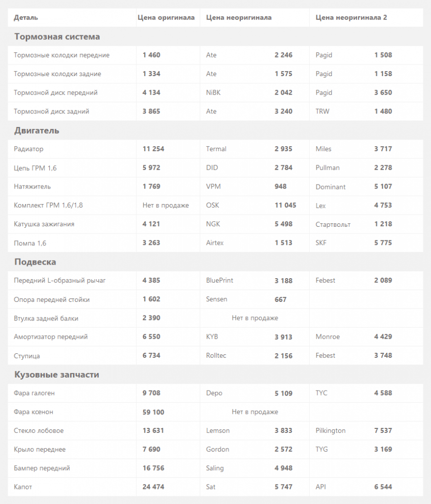This screenshot has height=504, width=431.
Task: Click original price 59 100 for xenon headlight
Action: (x=153, y=412)
